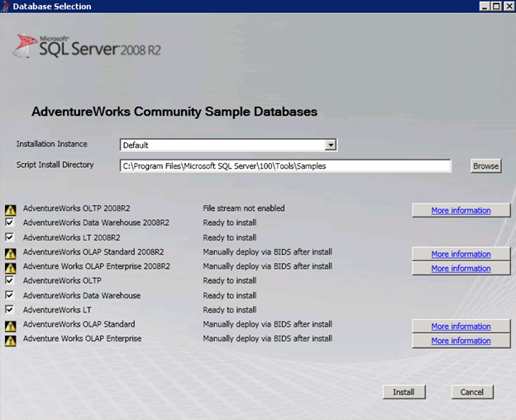Click the 'AdventureWorks LT' row label
The width and height of the screenshot is (516, 420).
(57, 310)
